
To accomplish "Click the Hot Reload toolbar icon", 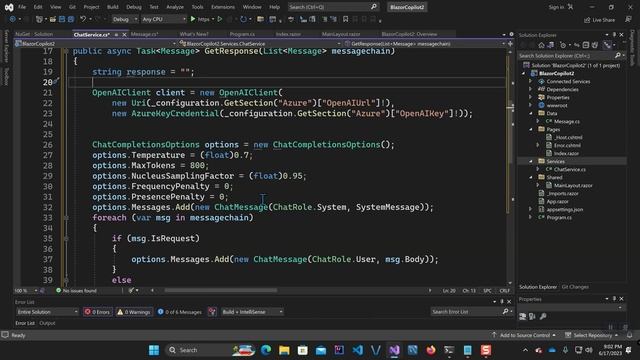I will coord(244,19).
